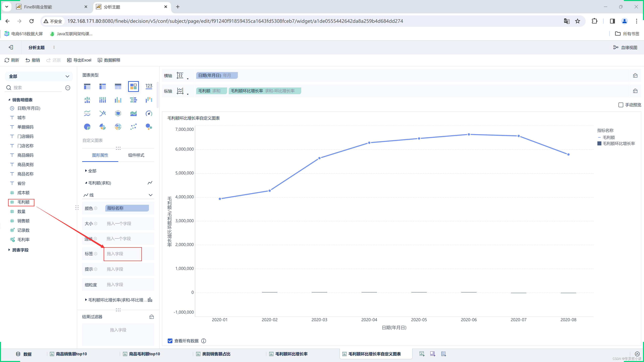Screen dimensions: 644x362
Task: Select the partitioned line chart type
Action: 87,113
